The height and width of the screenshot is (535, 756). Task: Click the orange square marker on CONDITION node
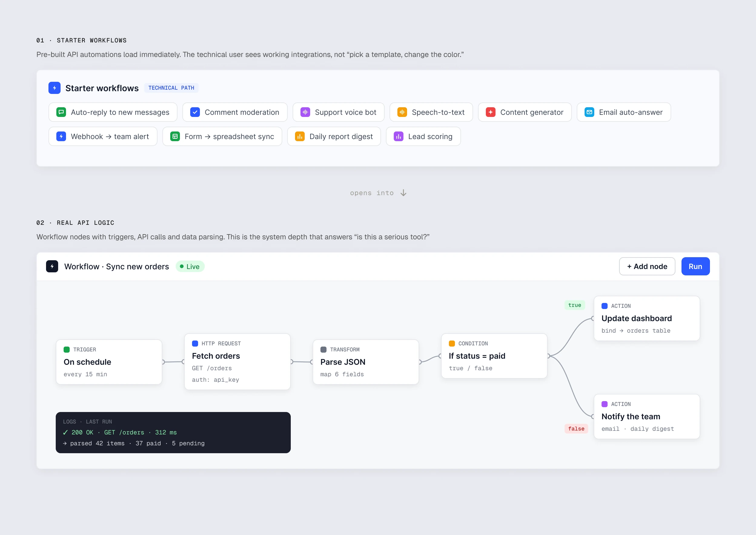452,344
